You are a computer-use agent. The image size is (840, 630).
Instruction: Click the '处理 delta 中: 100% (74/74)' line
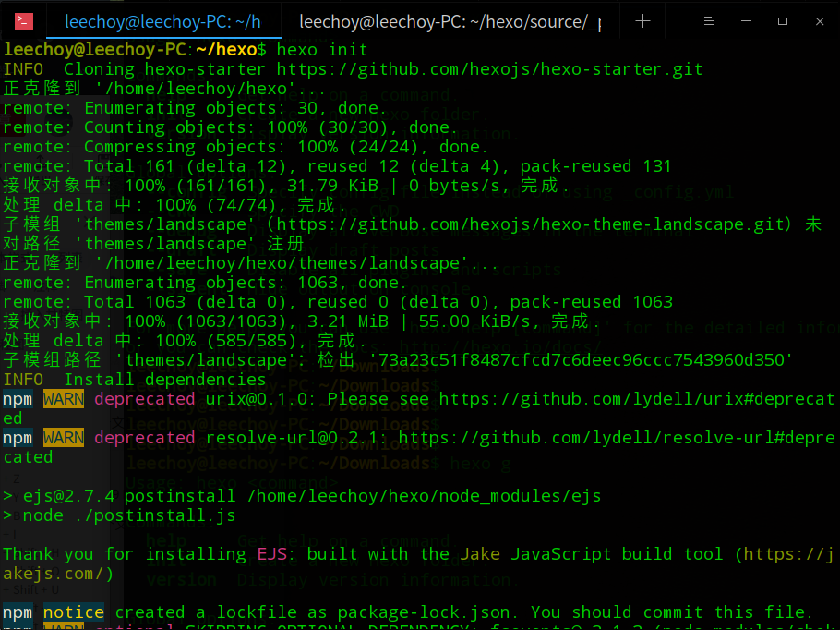pyautogui.click(x=174, y=205)
